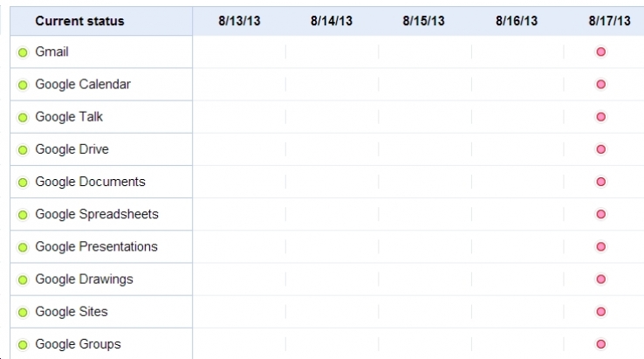The image size is (644, 359).
Task: Open Google Talk's 8/17/13 outage indicator
Action: [x=600, y=117]
